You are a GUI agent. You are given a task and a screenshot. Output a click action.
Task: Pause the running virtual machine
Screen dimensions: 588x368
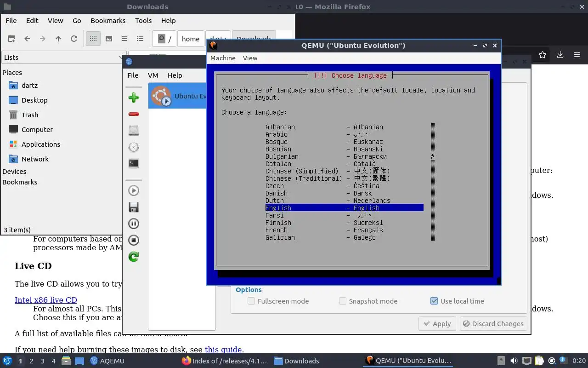pyautogui.click(x=134, y=224)
